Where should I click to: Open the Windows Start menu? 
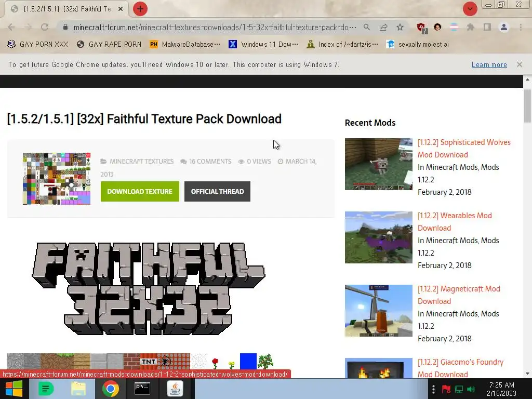coord(14,389)
